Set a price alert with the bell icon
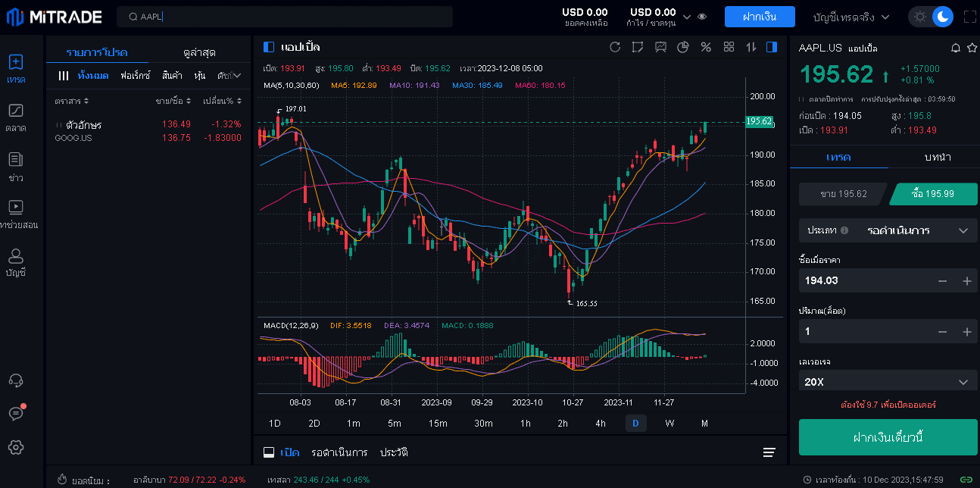980x488 pixels. [x=956, y=48]
